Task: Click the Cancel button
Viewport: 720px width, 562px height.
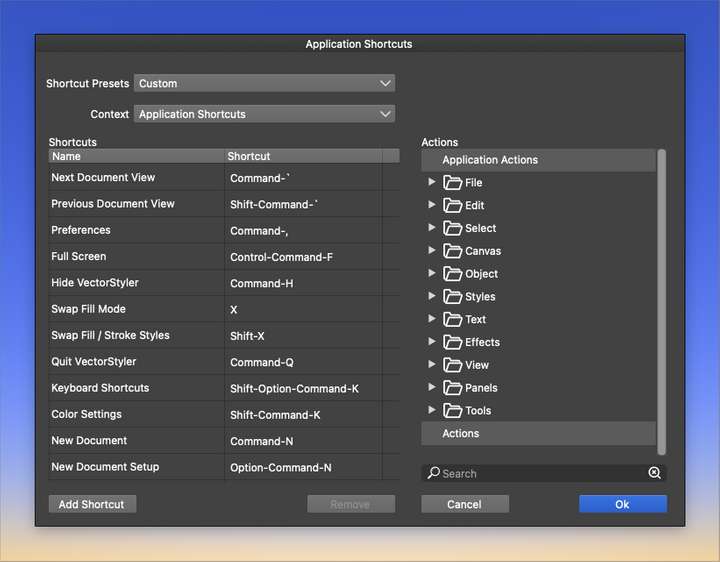Action: coord(465,504)
